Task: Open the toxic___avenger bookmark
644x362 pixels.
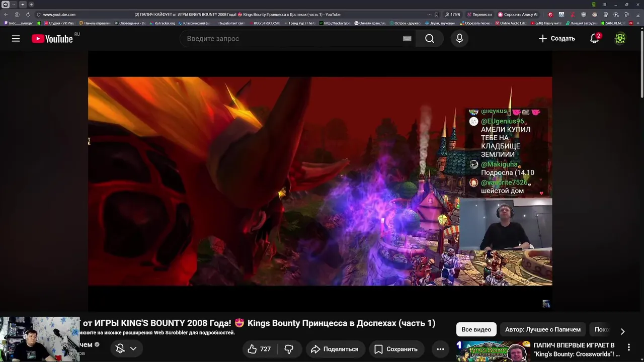Action: [19, 23]
